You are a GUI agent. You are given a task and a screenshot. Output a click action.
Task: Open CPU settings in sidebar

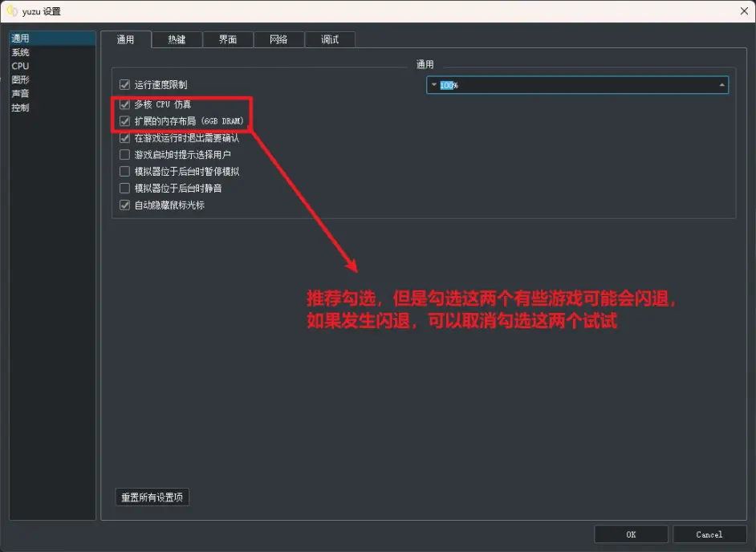tap(52, 66)
